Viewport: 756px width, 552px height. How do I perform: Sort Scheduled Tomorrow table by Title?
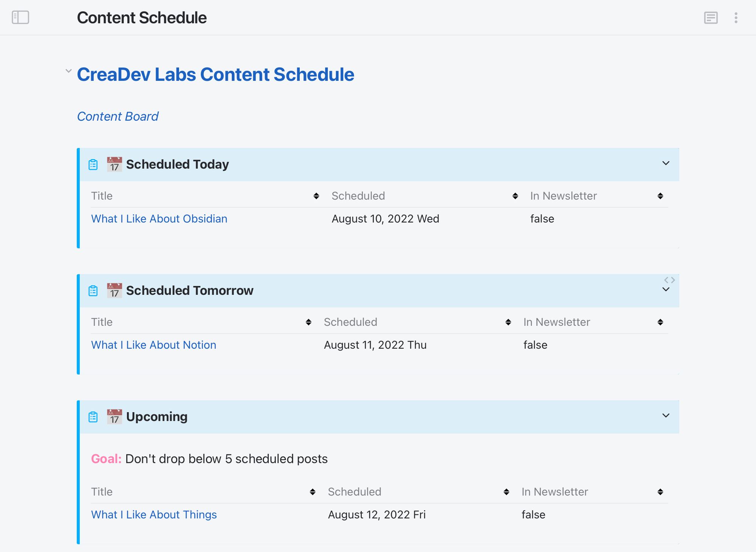point(308,322)
